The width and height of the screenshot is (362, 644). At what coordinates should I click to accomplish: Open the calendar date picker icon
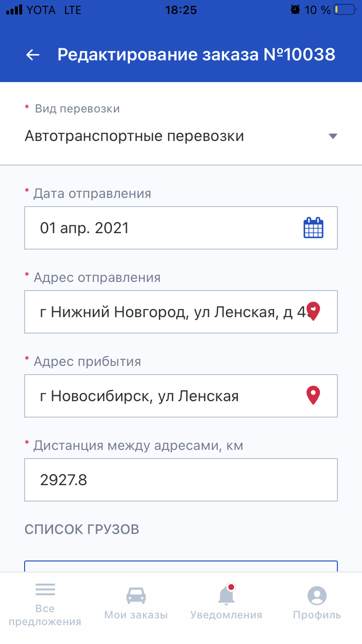point(313,228)
